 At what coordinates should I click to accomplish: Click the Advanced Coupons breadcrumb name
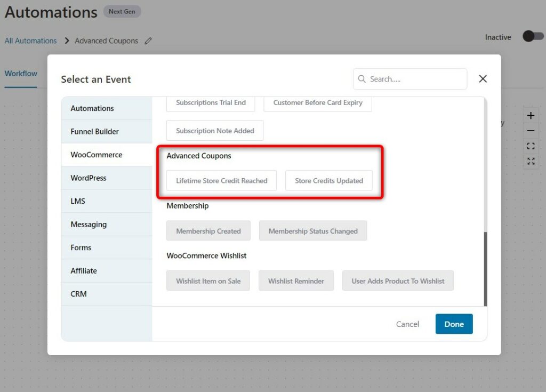click(x=106, y=41)
